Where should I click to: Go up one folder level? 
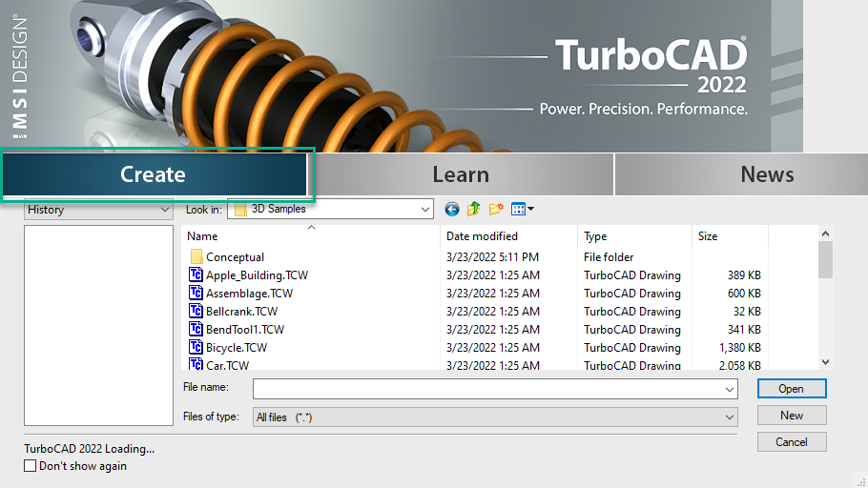click(x=473, y=209)
